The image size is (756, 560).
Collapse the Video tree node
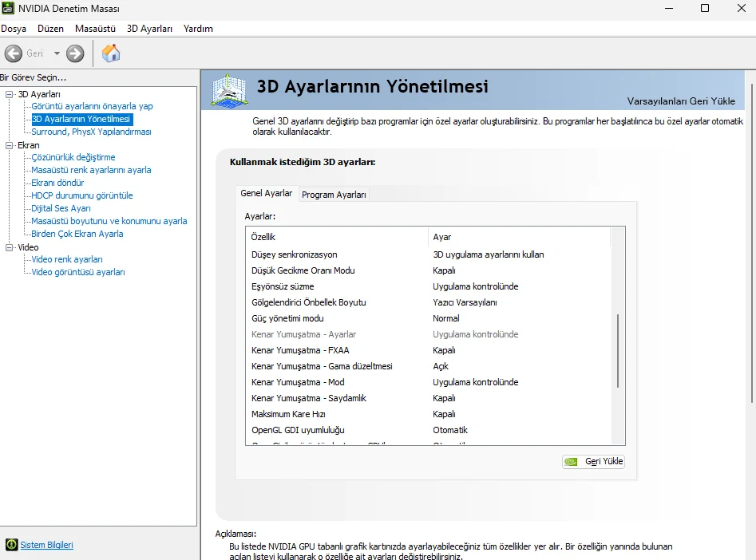click(x=9, y=248)
